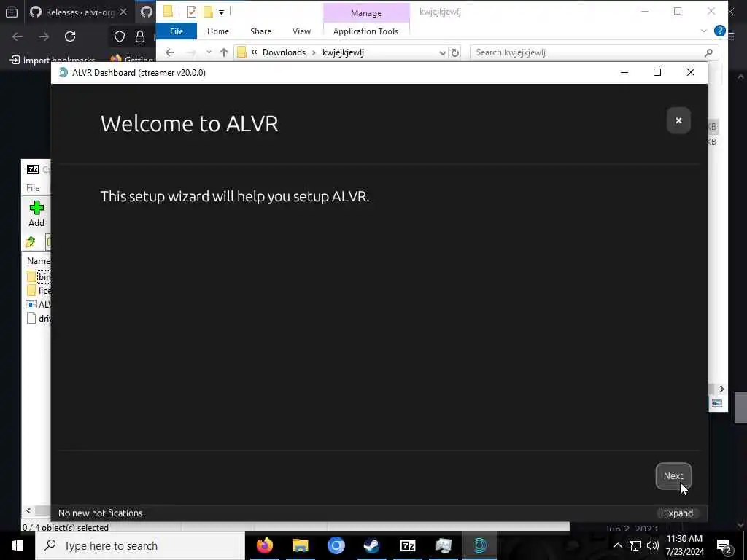Open the network icon in the system tray

pos(635,545)
